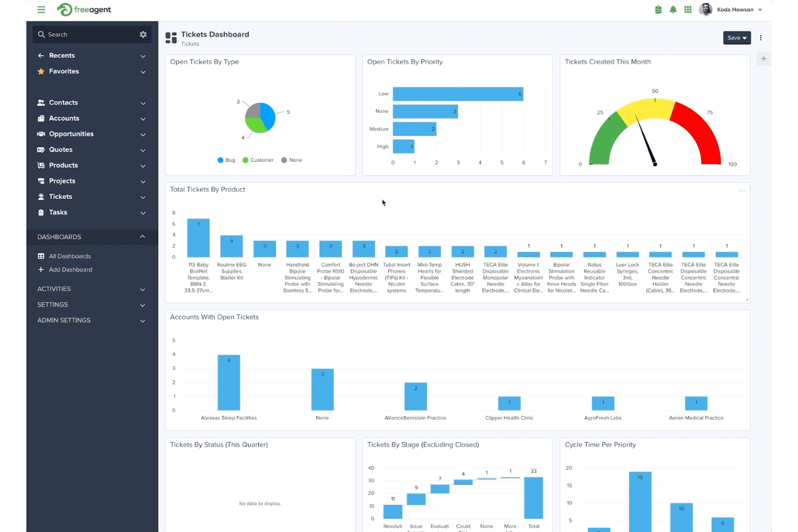Open Recents in the sidebar
798x532 pixels.
(x=62, y=56)
